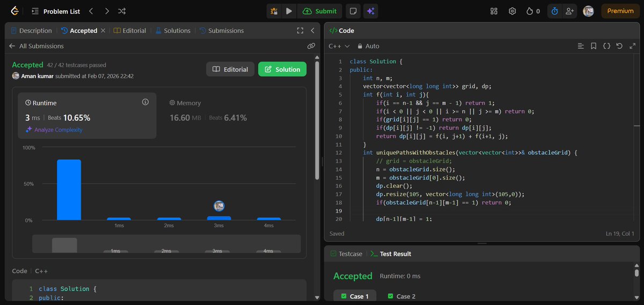This screenshot has width=644, height=305.
Task: Click the bookmark icon in editor toolbar
Action: pos(594,46)
